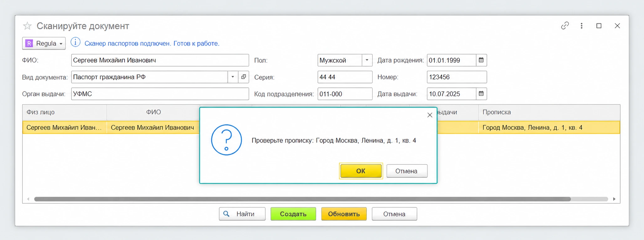
Task: Open calendar for Дата рождения
Action: coord(481,60)
